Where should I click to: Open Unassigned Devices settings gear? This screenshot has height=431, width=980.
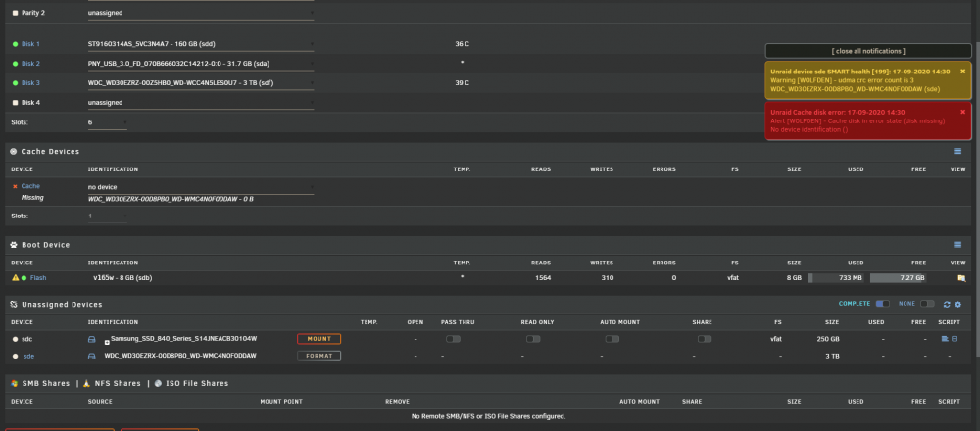click(957, 305)
